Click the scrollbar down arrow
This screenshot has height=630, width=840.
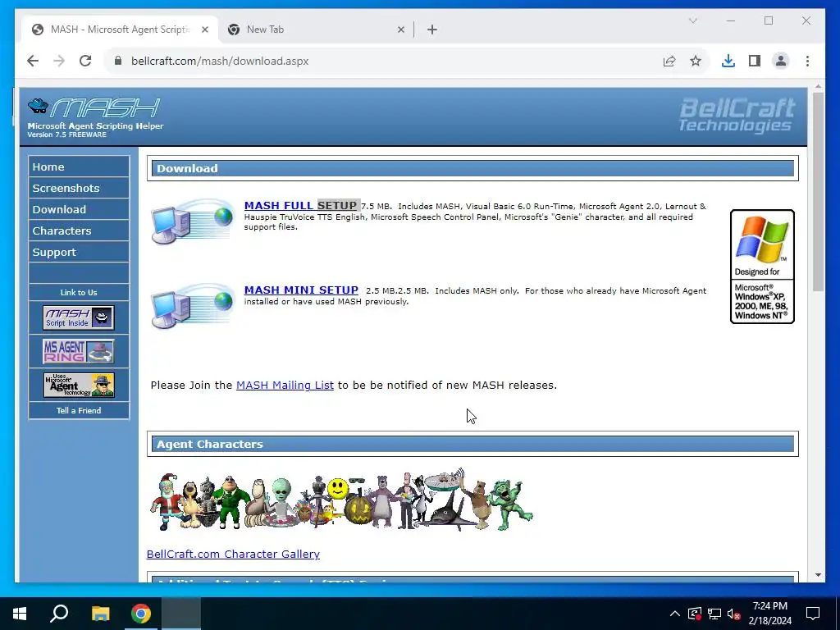coord(818,575)
